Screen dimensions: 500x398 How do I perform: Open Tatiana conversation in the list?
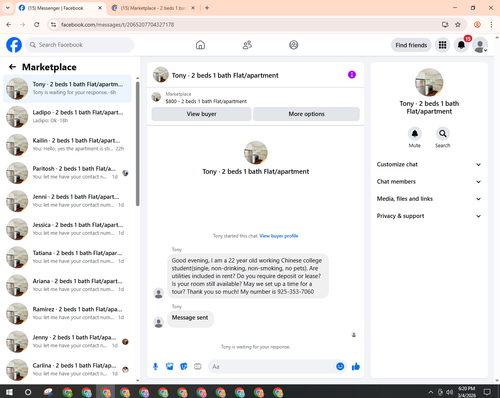click(x=67, y=257)
